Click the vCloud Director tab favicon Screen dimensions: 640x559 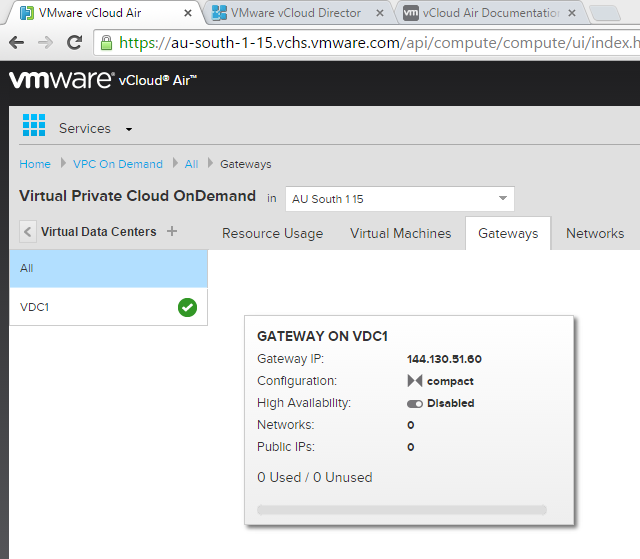[219, 13]
